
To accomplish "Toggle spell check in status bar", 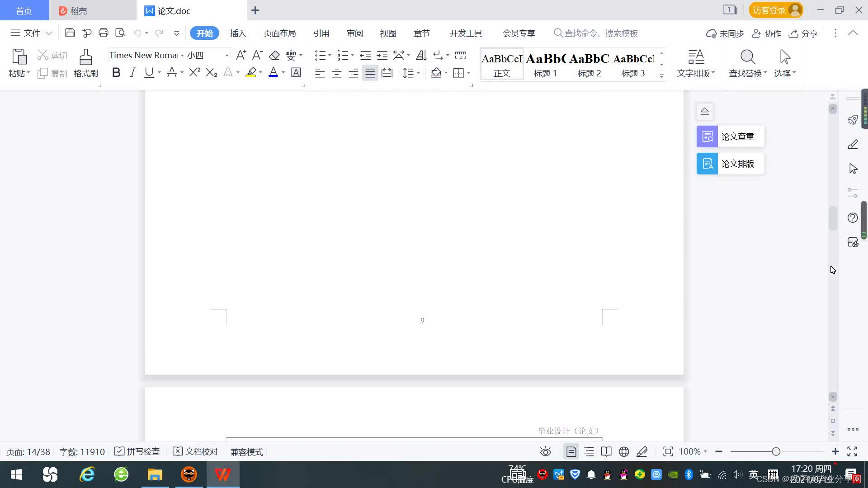I will pos(137,451).
